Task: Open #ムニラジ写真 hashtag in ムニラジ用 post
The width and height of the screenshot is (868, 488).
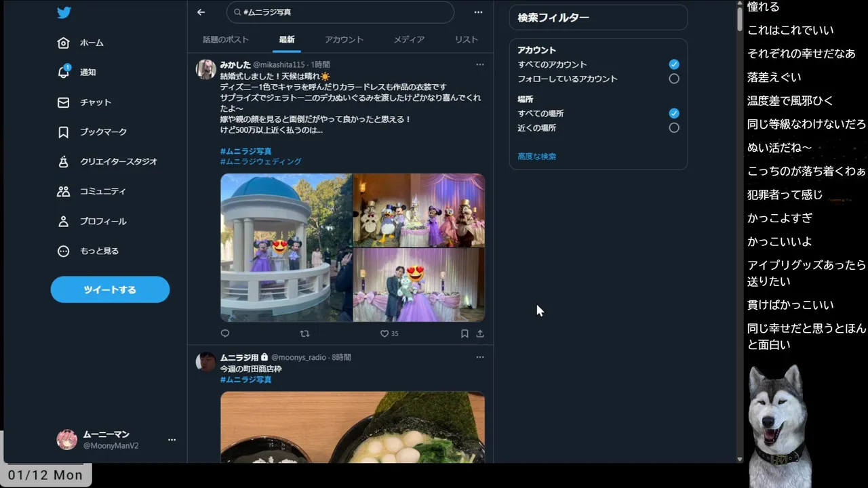Action: [x=245, y=380]
